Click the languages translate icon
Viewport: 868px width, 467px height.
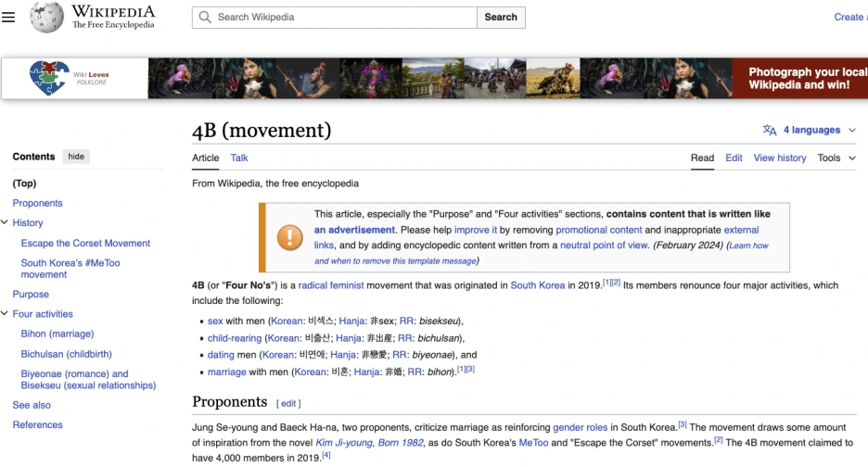pyautogui.click(x=770, y=130)
